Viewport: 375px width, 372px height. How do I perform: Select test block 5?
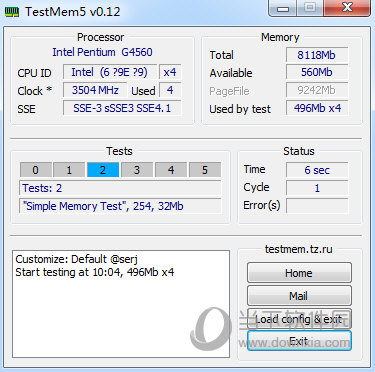(x=205, y=170)
